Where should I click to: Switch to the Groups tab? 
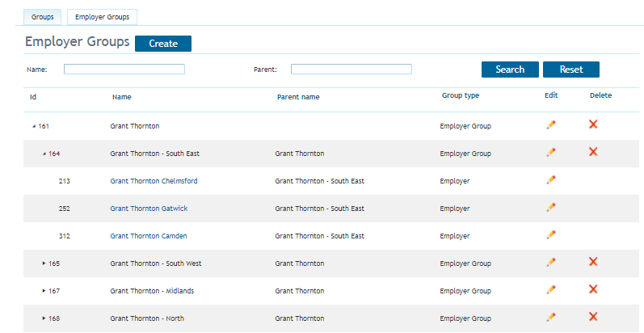coord(42,17)
